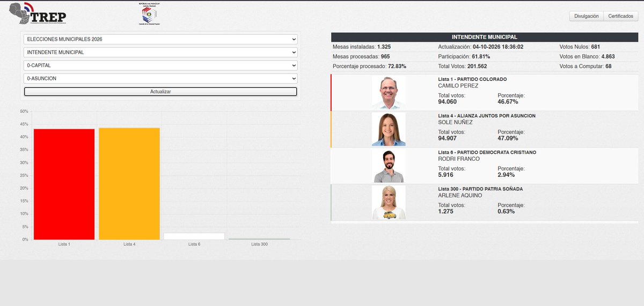Click the 46.67% percentage

(508, 101)
